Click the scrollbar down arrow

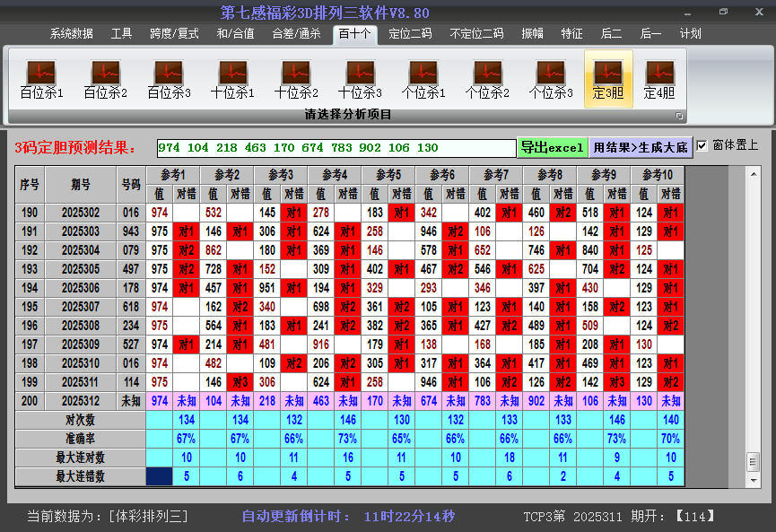pyautogui.click(x=753, y=479)
